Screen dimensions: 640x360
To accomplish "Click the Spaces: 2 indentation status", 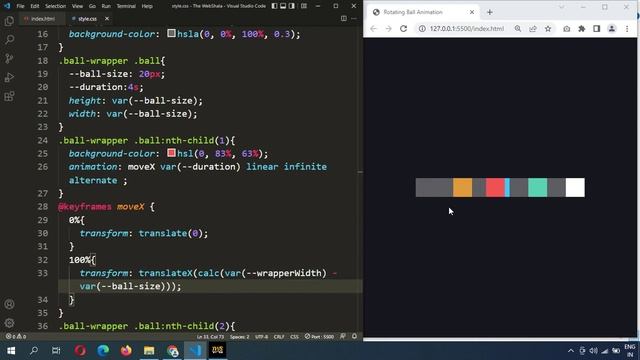I will [240, 337].
